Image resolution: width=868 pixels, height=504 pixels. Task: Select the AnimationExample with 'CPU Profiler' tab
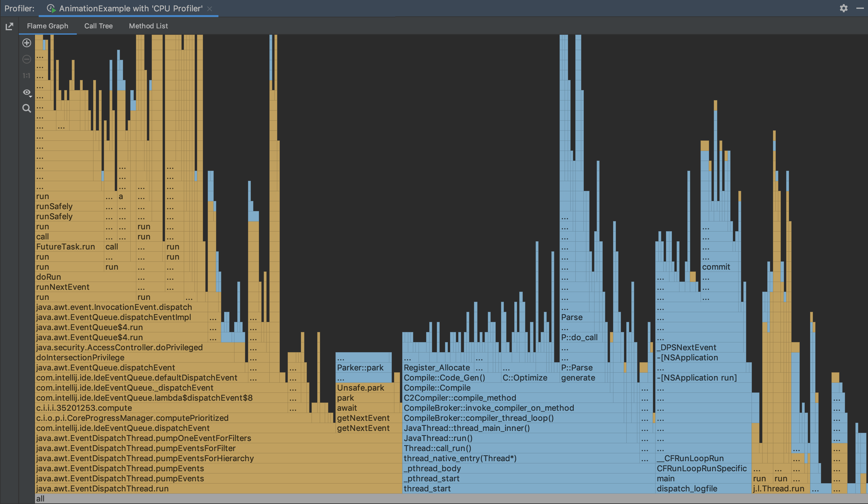[131, 9]
